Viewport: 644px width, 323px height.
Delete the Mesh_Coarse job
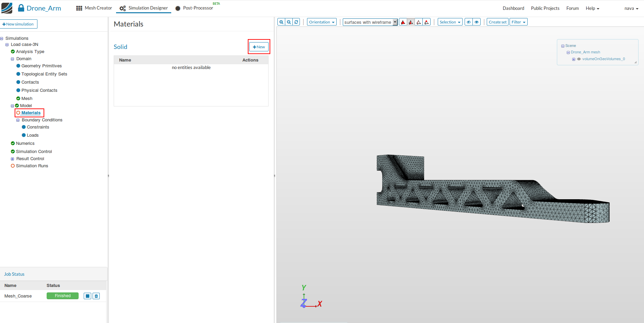pos(96,296)
